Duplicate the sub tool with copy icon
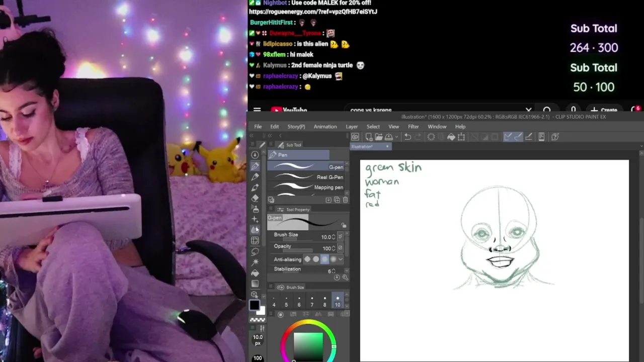This screenshot has width=644, height=362. coord(337,200)
